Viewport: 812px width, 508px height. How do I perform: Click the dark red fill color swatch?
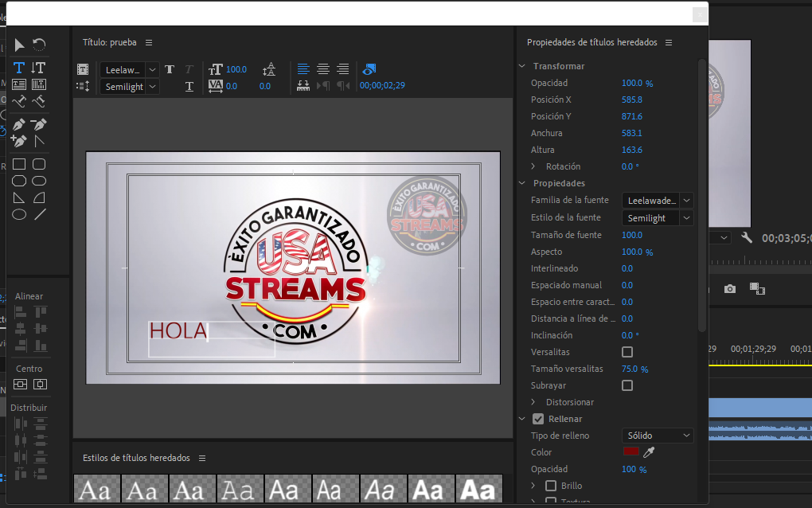pyautogui.click(x=630, y=451)
